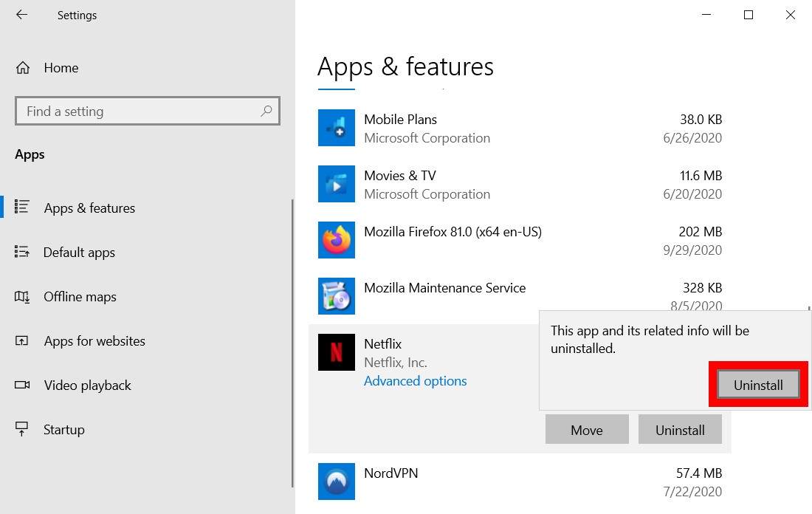Click the Find a setting search field
The height and width of the screenshot is (514, 812).
pos(133,111)
